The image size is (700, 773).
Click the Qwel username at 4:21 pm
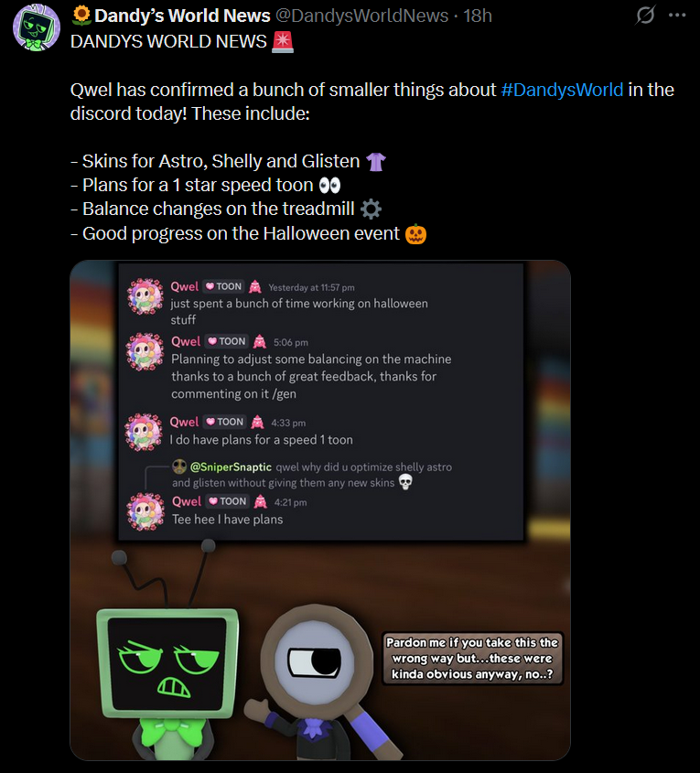point(187,501)
